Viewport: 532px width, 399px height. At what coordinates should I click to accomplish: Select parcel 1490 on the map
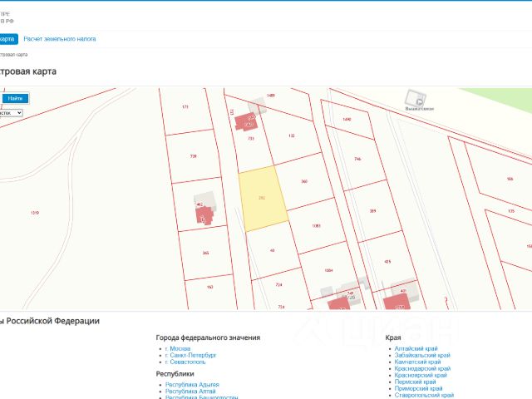[x=347, y=120]
